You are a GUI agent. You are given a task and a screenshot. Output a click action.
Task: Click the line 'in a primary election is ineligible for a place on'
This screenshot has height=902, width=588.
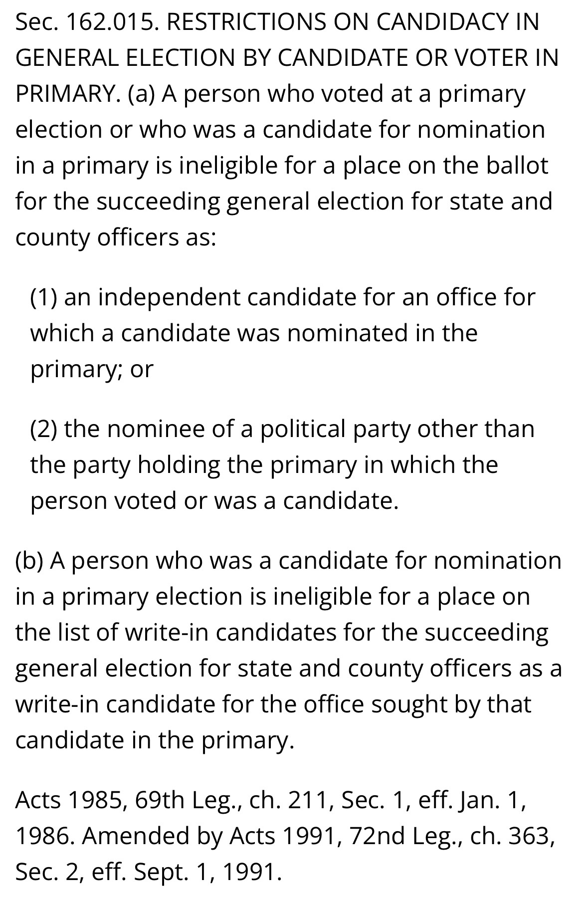pos(272,596)
